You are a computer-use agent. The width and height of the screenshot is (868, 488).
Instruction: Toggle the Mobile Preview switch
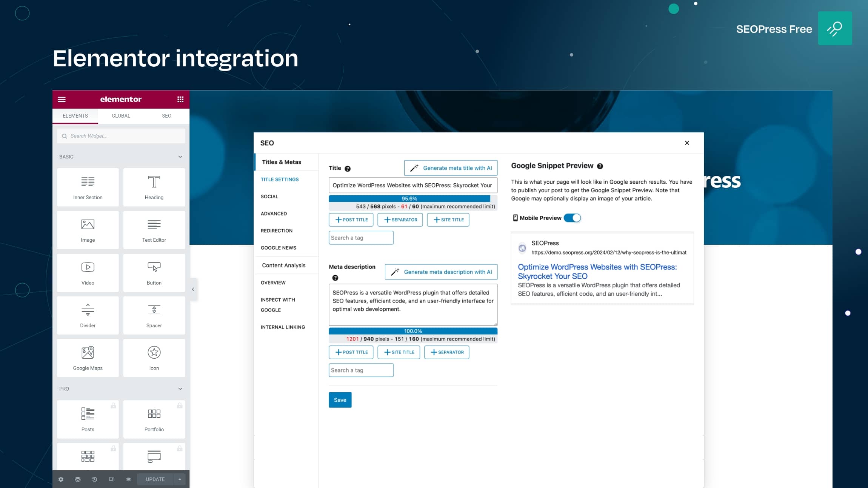click(x=572, y=218)
